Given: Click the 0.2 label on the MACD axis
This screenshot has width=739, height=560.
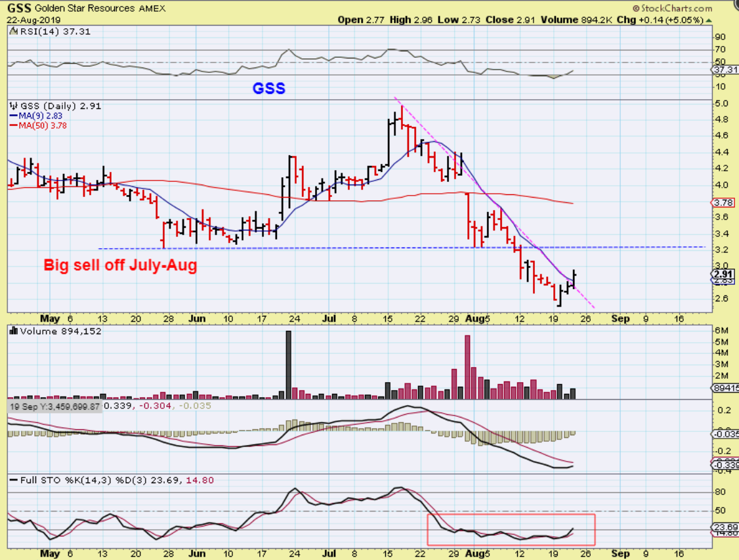Looking at the screenshot, I should tap(725, 410).
